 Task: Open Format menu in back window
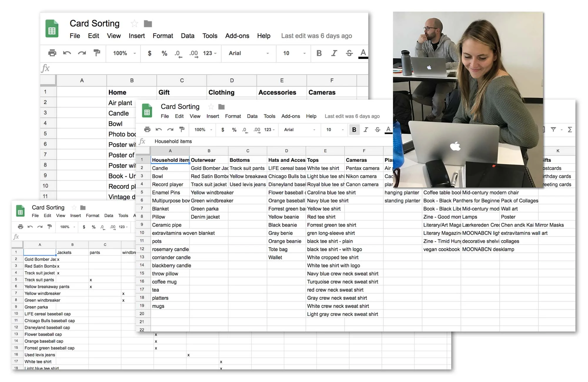(163, 36)
